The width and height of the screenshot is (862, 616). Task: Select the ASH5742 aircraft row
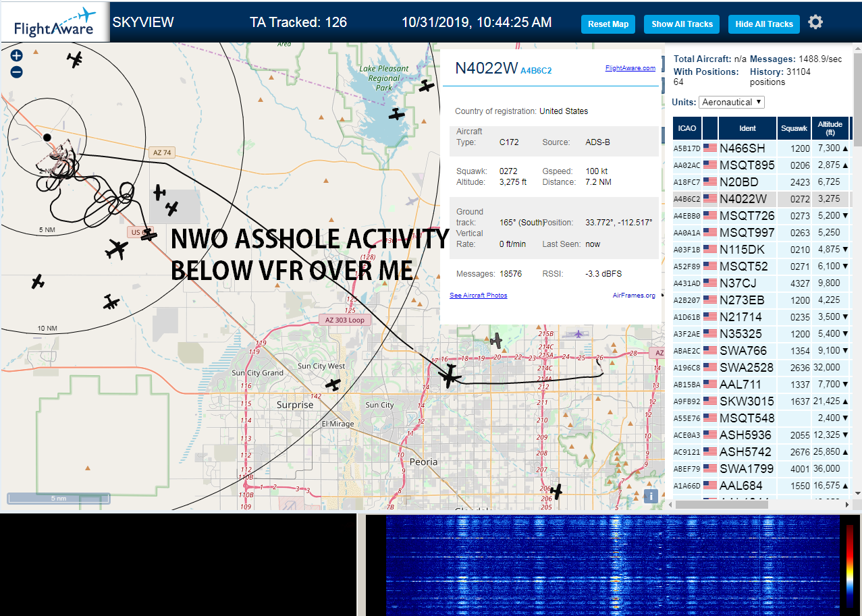[x=761, y=451]
